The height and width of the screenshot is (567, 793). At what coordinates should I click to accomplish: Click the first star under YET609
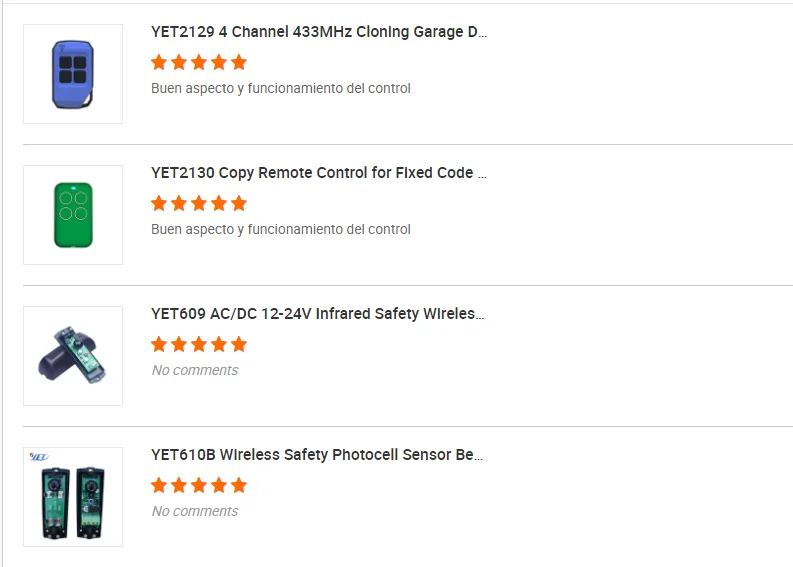click(x=159, y=344)
